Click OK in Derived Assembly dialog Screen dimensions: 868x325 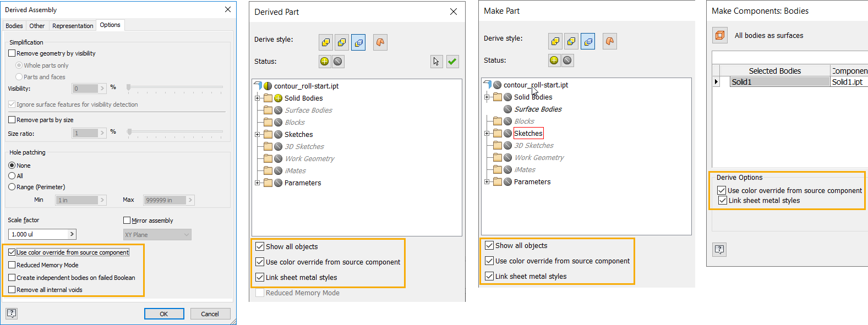click(164, 314)
